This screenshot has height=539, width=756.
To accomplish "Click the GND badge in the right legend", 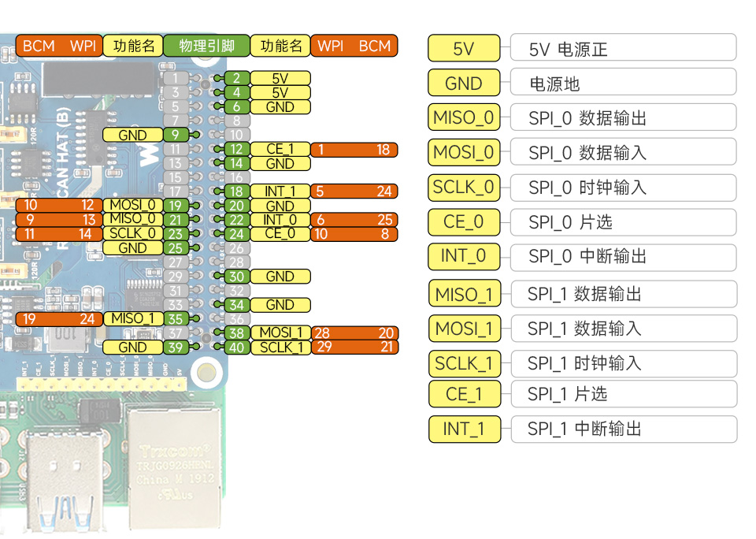I will [464, 83].
